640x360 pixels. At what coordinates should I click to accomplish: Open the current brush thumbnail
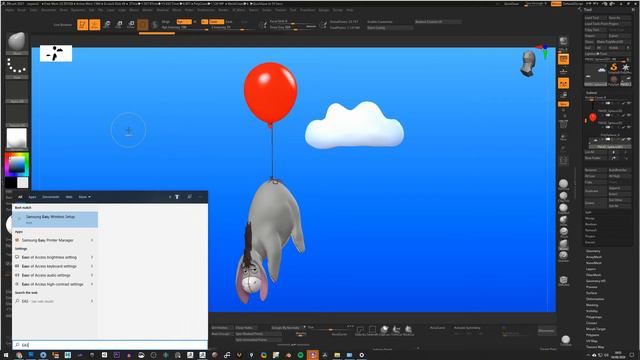17,42
